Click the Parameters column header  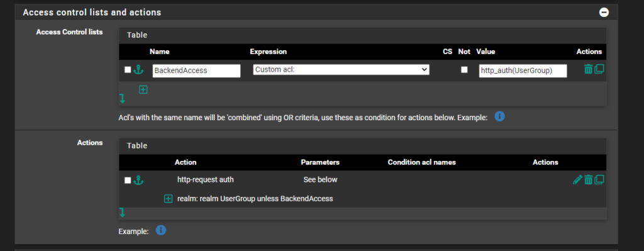[x=320, y=162]
